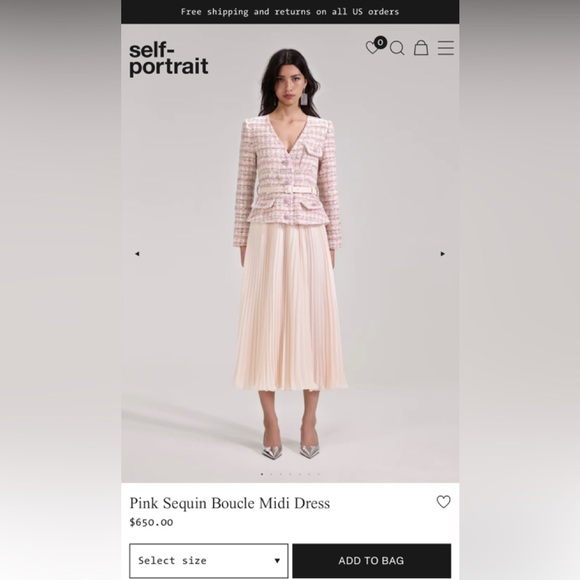Toggle favorite heart beside dress title
This screenshot has width=580, height=580.
pyautogui.click(x=444, y=502)
